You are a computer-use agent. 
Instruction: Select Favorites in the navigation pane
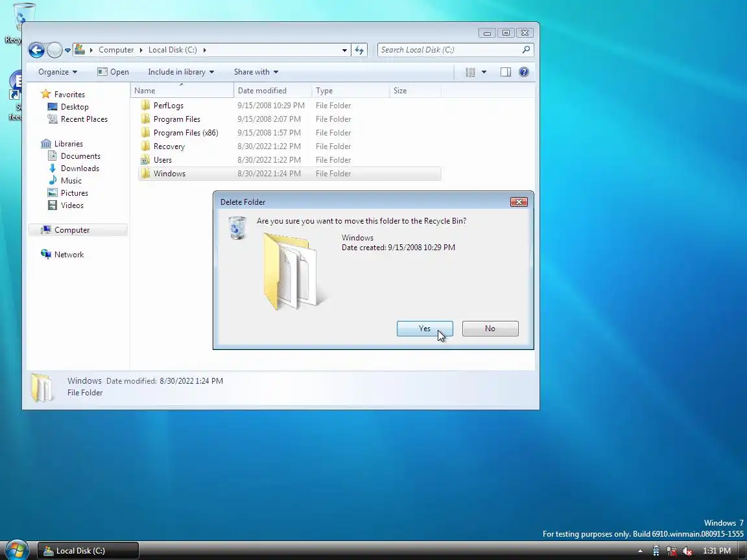click(69, 94)
